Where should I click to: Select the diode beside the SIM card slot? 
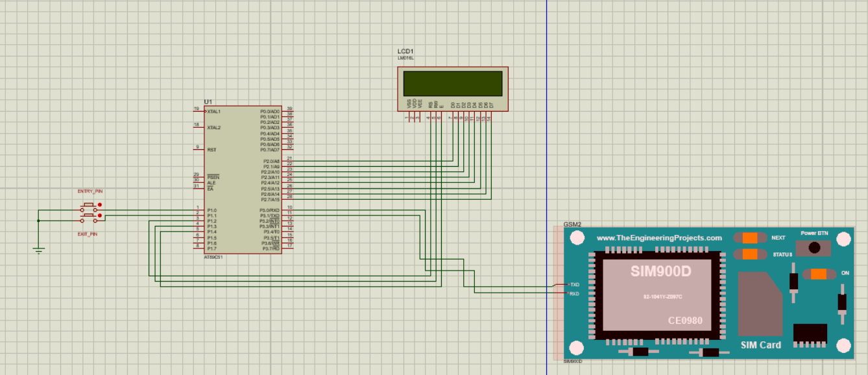(x=793, y=284)
